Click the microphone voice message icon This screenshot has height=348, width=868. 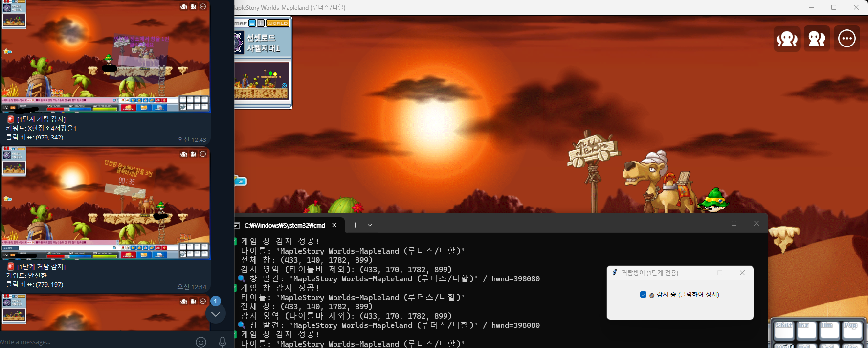click(x=223, y=342)
